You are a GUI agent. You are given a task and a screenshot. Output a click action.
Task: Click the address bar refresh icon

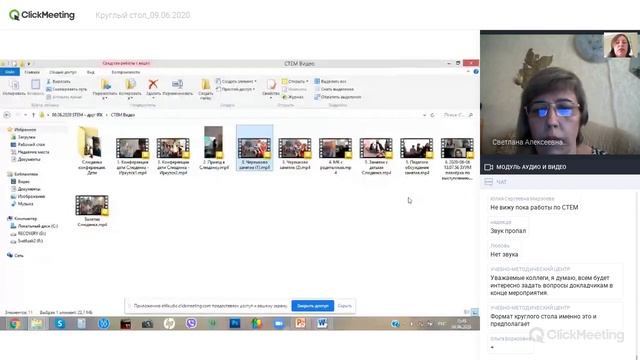[432, 115]
